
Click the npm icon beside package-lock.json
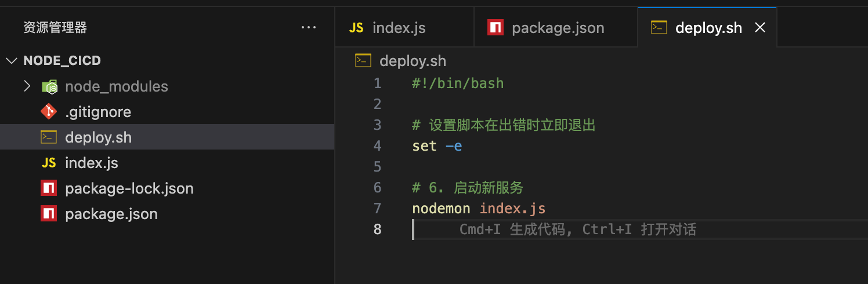[49, 188]
